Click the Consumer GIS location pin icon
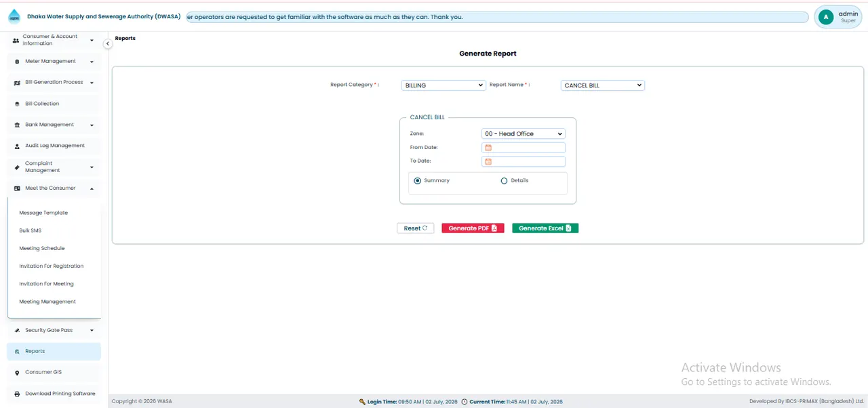The width and height of the screenshot is (868, 408). tap(17, 373)
